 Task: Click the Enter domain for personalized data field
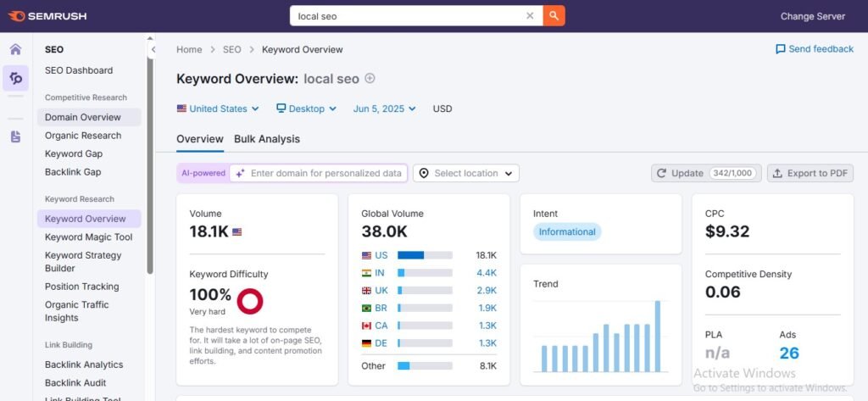tap(319, 173)
